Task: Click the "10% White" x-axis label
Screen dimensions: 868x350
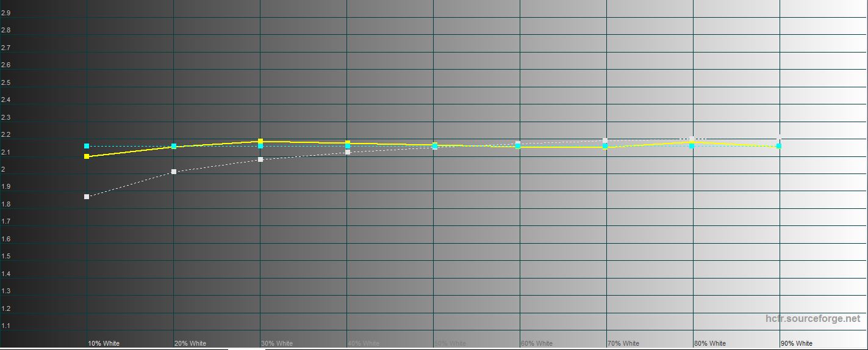Action: pos(104,343)
